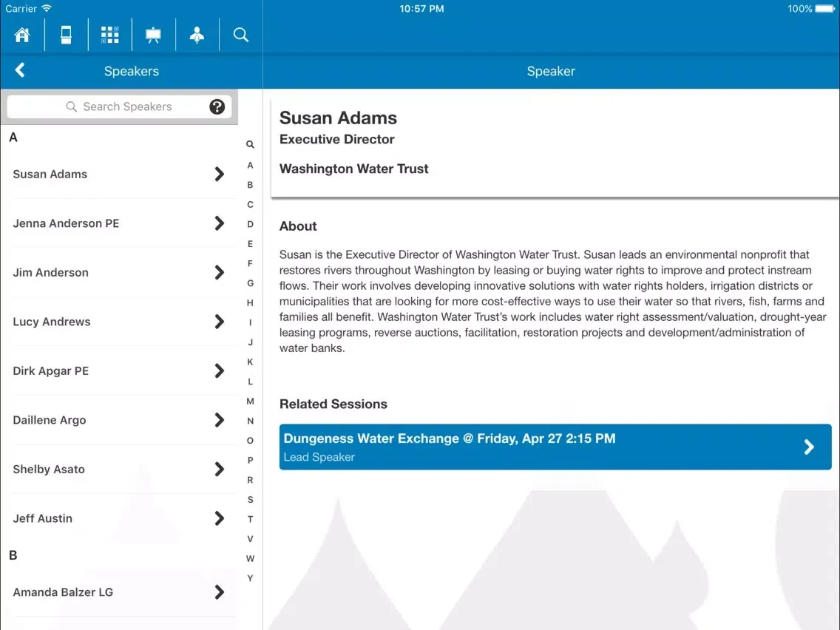Tap chevron on Dungeness Water Exchange session

click(809, 447)
